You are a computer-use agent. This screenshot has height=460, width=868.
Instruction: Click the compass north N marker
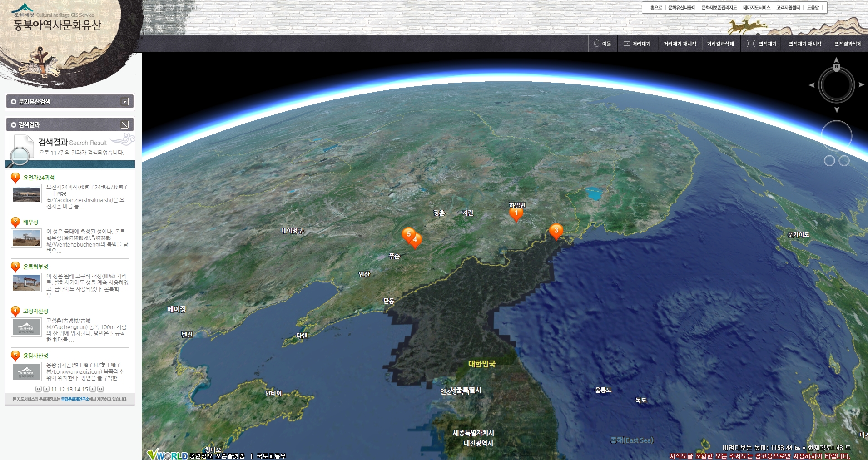[x=836, y=67]
